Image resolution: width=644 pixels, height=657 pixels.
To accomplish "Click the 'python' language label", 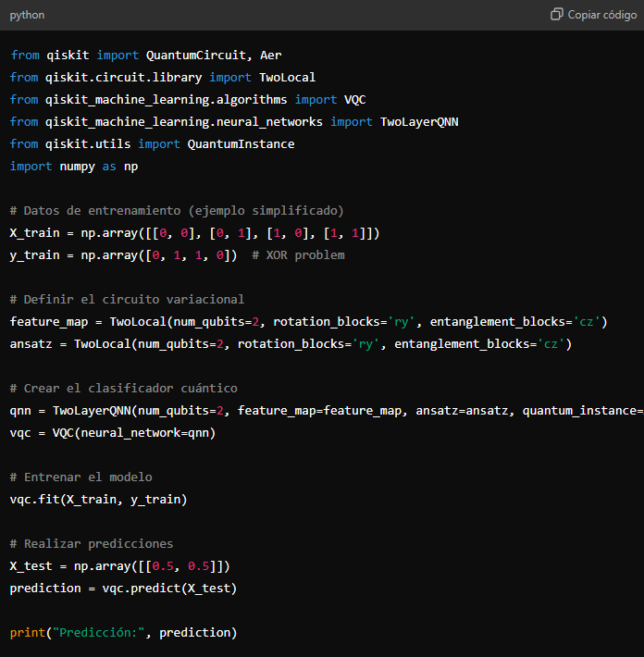I will coord(27,15).
